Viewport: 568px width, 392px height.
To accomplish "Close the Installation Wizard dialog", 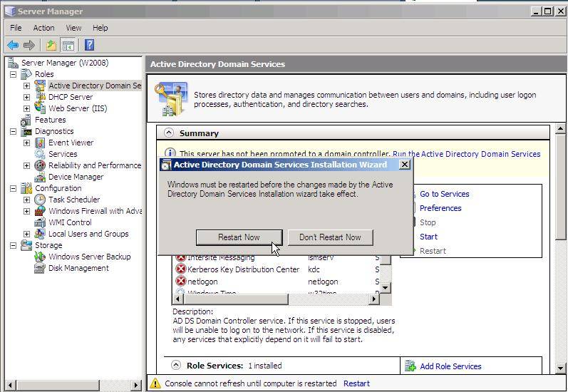I will pyautogui.click(x=404, y=165).
